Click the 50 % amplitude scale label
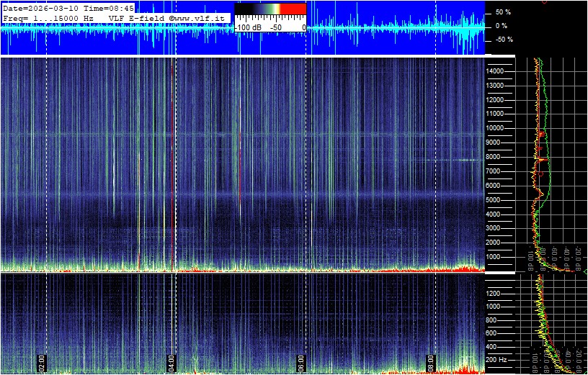The height and width of the screenshot is (375, 588). point(503,12)
